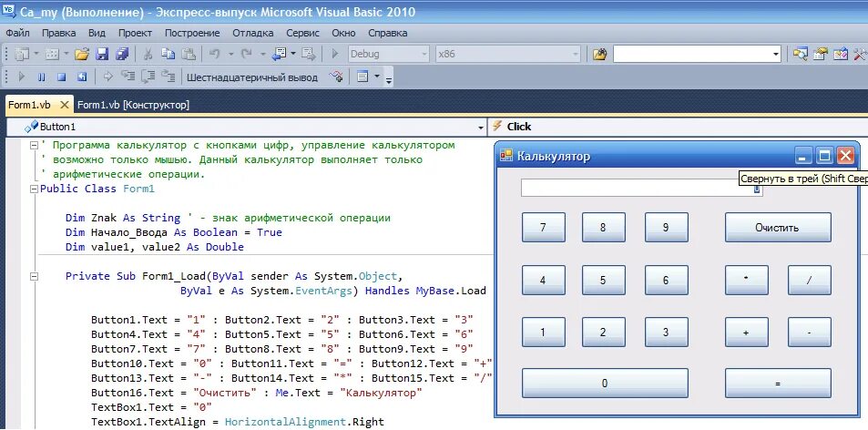
Task: Click the Find in Files binoculars icon
Action: coord(599,55)
